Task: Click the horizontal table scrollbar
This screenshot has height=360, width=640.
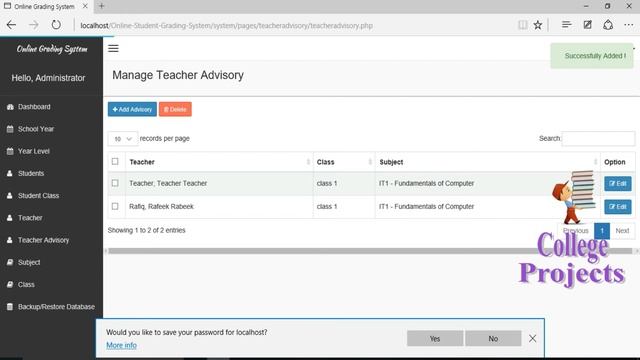Action: coord(370,251)
